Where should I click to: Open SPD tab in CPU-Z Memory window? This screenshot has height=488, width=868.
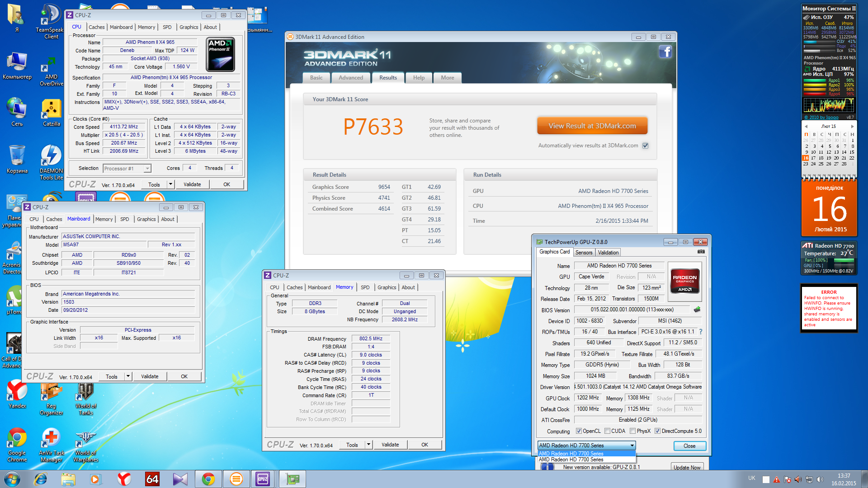[365, 287]
